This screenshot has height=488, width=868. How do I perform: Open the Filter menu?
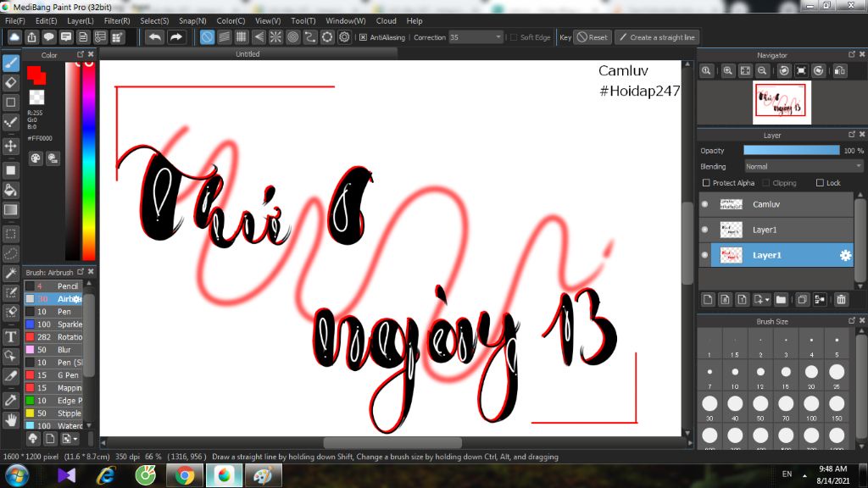point(119,20)
